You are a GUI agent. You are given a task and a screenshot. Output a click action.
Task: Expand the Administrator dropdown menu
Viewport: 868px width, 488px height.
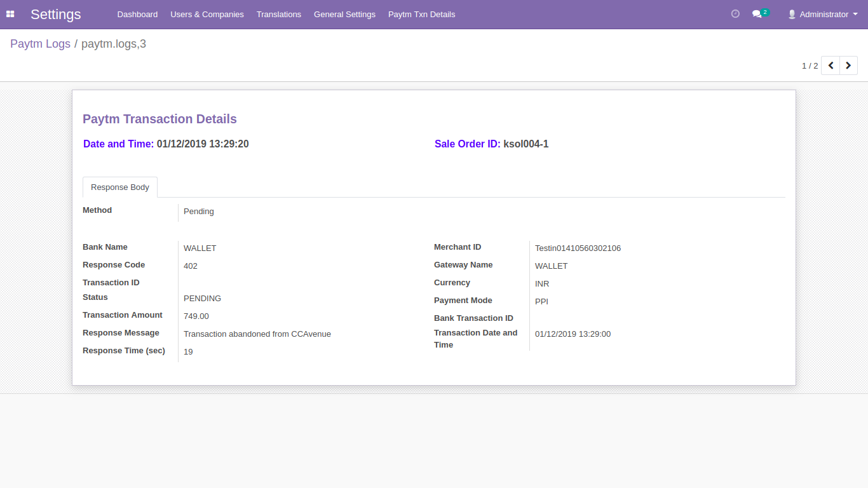coord(855,14)
